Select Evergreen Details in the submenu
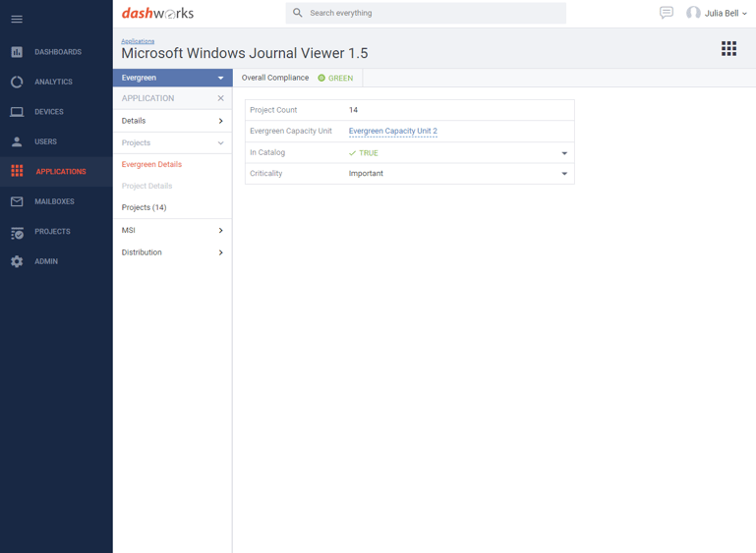Viewport: 756px width, 553px height. (x=151, y=164)
